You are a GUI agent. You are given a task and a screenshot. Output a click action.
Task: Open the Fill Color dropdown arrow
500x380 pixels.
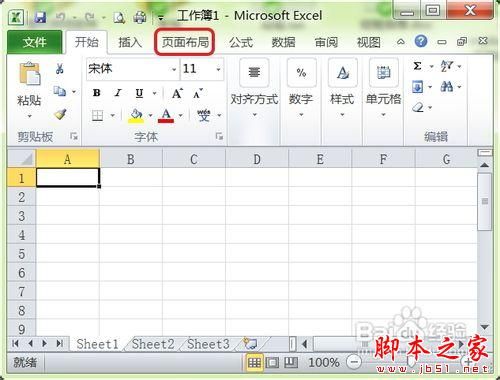click(150, 116)
